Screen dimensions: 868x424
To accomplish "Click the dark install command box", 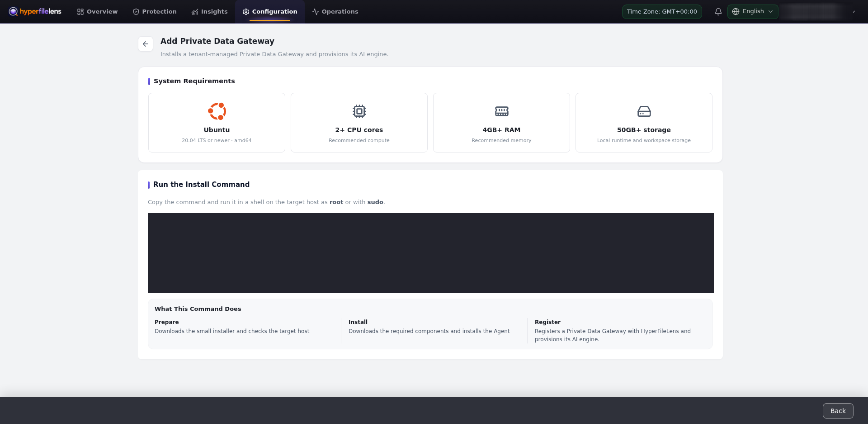I will click(x=431, y=253).
